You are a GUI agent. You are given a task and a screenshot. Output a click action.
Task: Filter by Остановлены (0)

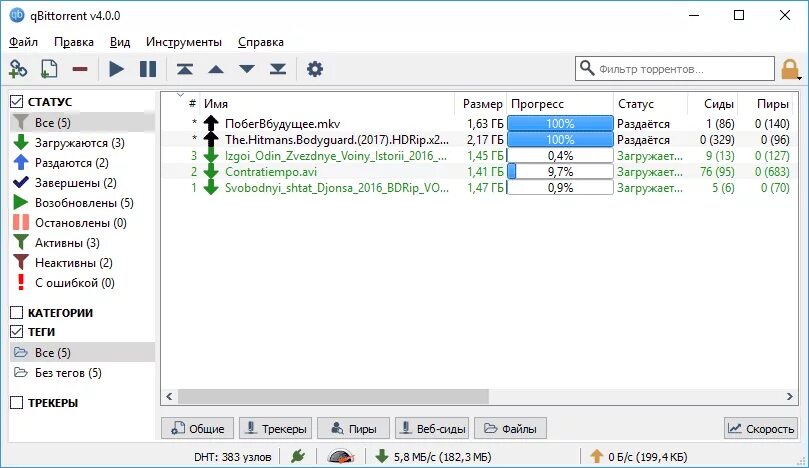tap(82, 223)
